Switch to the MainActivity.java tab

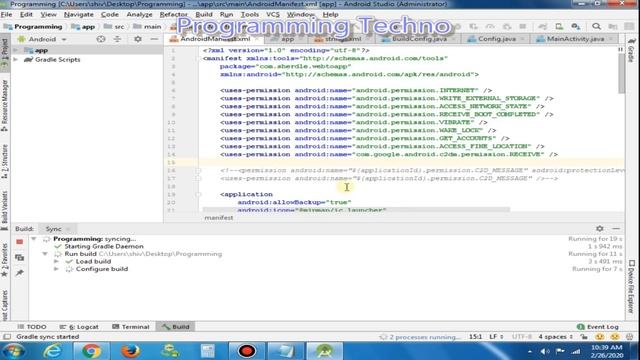pyautogui.click(x=575, y=39)
